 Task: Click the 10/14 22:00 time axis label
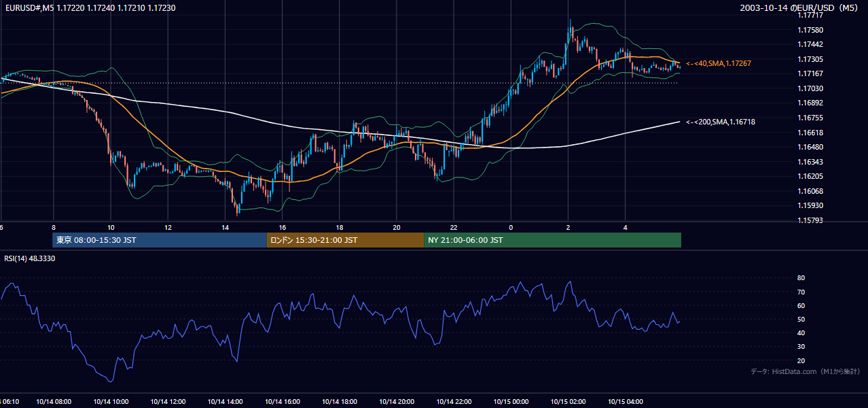454,402
